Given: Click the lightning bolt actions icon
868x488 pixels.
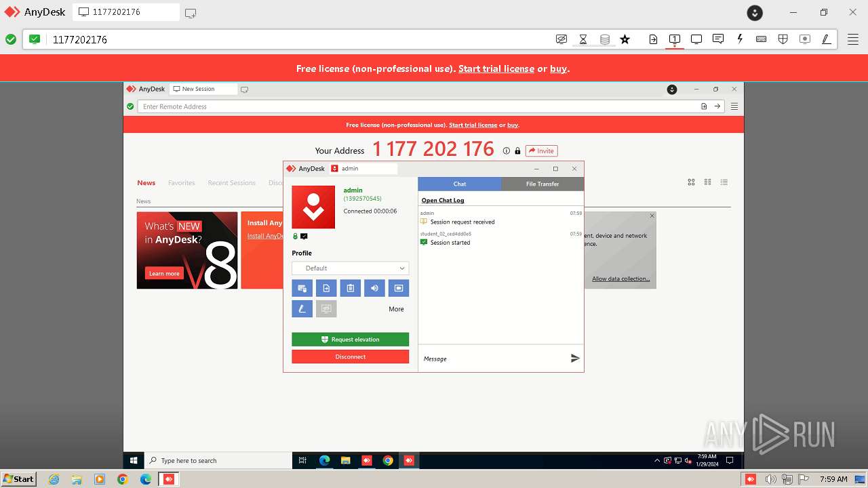Looking at the screenshot, I should [740, 39].
